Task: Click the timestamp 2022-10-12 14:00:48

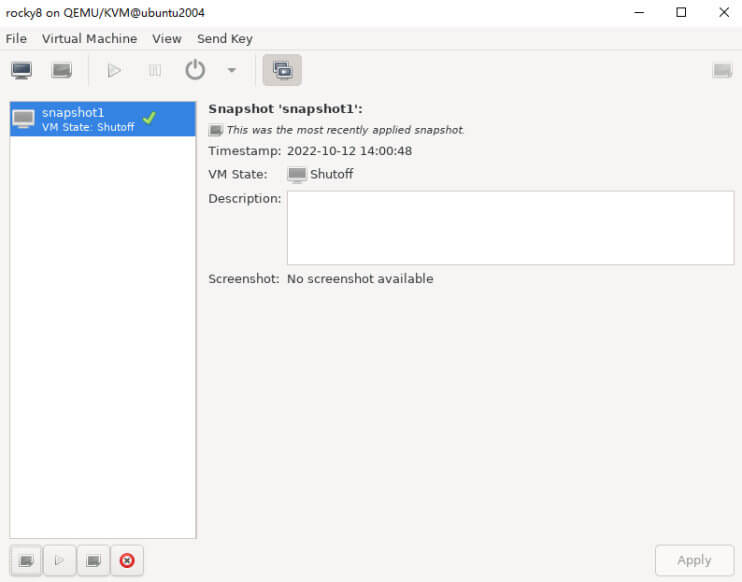Action: [349, 151]
